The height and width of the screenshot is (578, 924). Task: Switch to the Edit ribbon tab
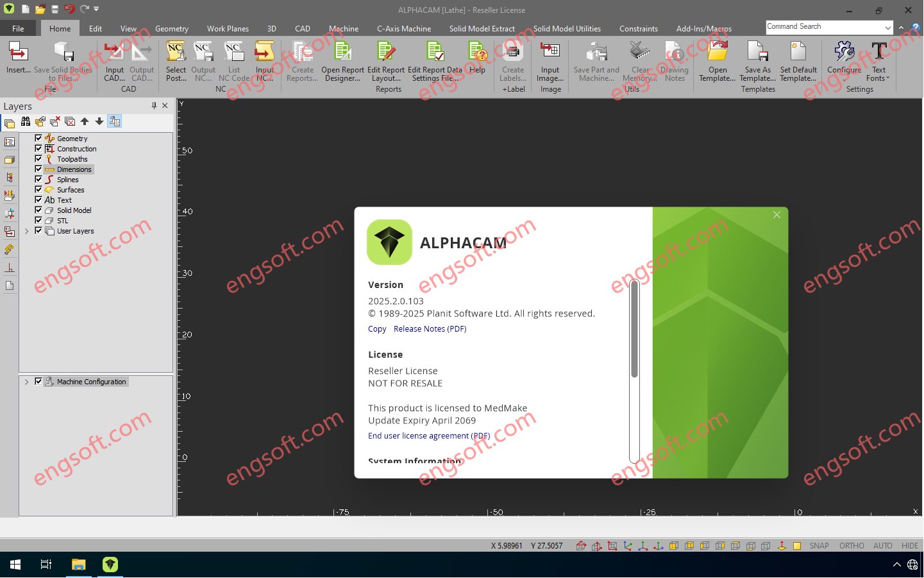(x=96, y=28)
